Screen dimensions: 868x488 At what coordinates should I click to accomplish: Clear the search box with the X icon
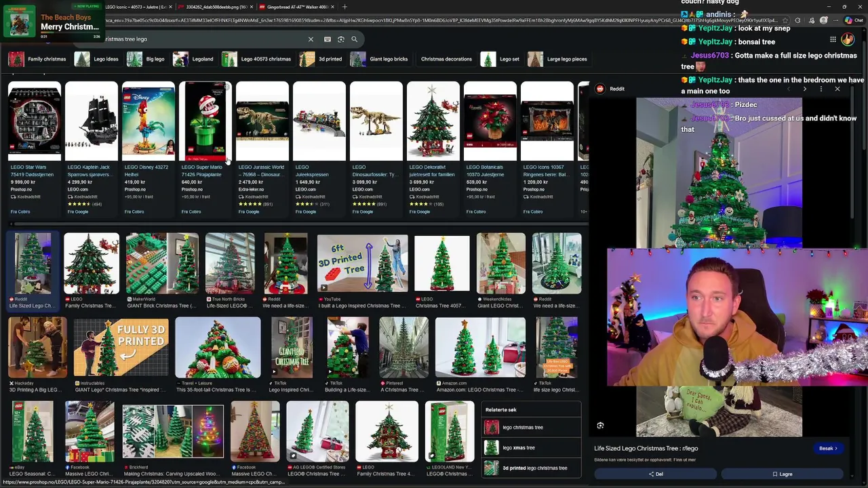pos(311,39)
